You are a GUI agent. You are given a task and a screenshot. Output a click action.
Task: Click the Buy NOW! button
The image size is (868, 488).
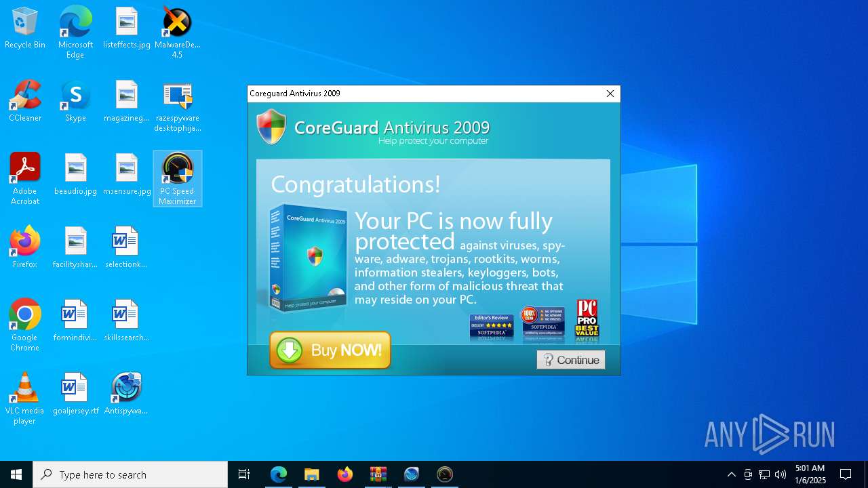(x=330, y=350)
